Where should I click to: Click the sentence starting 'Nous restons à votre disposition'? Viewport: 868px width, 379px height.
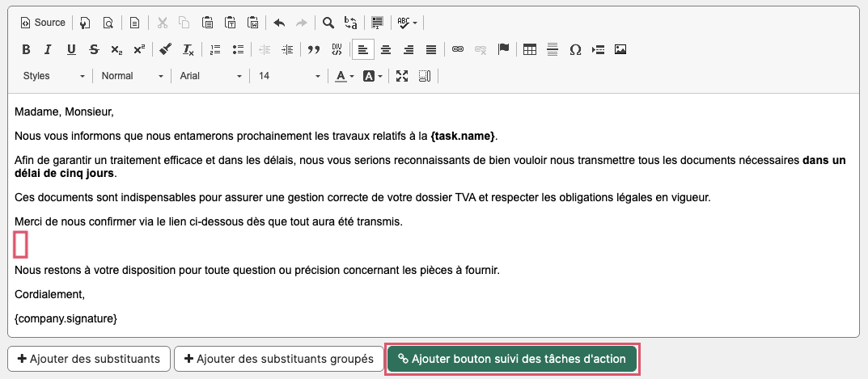257,271
